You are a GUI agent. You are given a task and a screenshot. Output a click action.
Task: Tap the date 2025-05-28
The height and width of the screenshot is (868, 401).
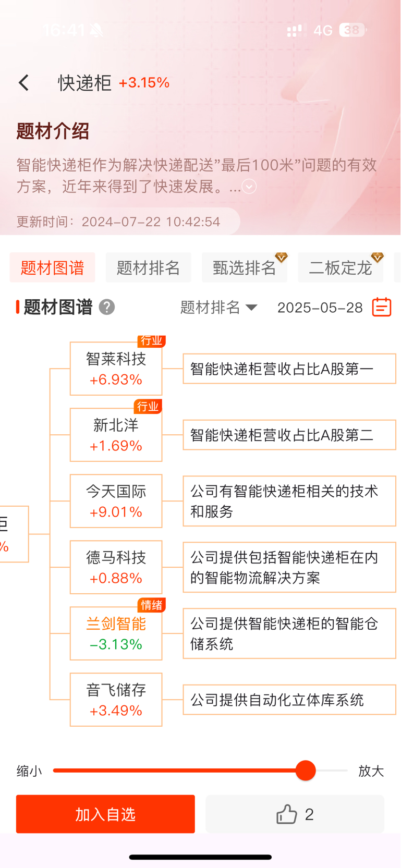click(x=320, y=307)
